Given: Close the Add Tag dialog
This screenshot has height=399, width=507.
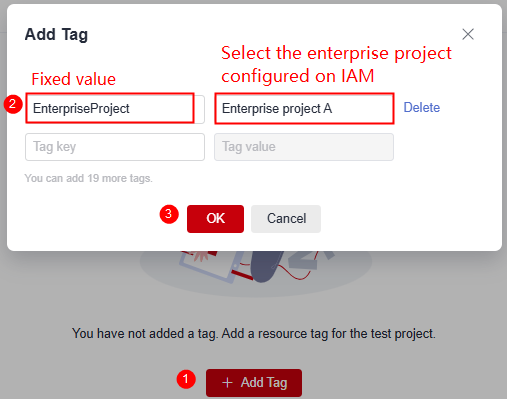Looking at the screenshot, I should pos(468,34).
